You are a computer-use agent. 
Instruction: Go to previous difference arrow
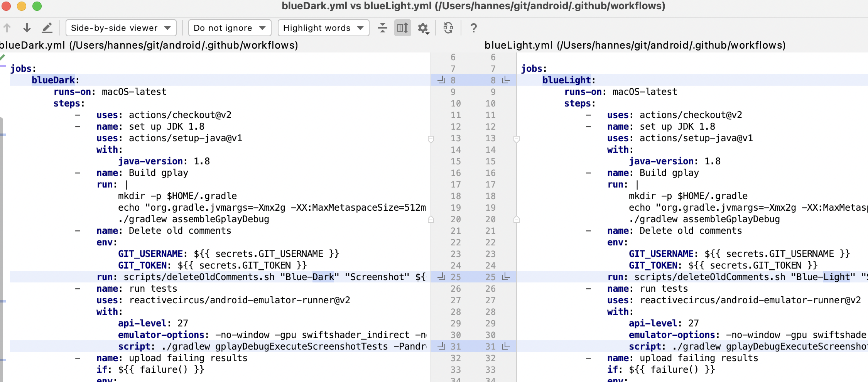pyautogui.click(x=7, y=28)
